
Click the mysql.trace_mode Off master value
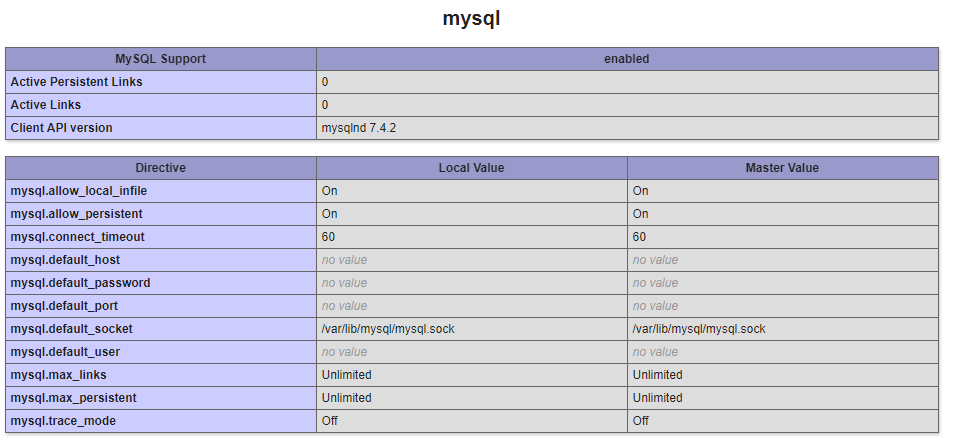[641, 421]
